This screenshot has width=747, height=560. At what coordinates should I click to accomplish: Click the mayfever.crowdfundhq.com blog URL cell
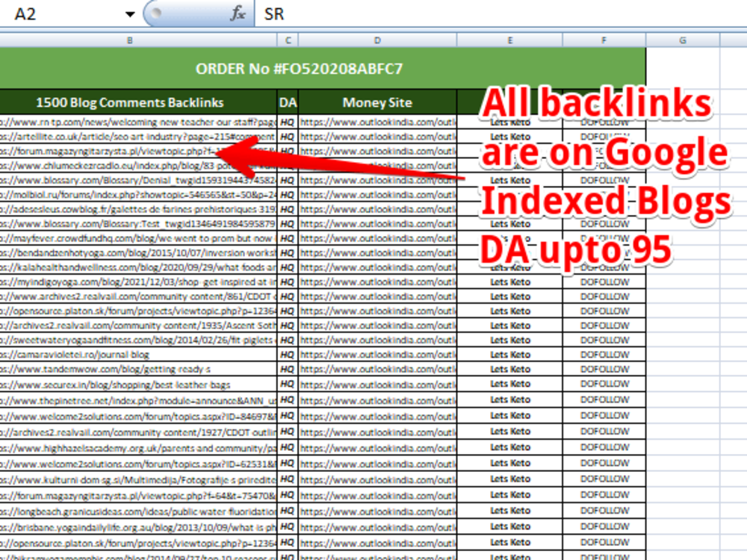(138, 239)
